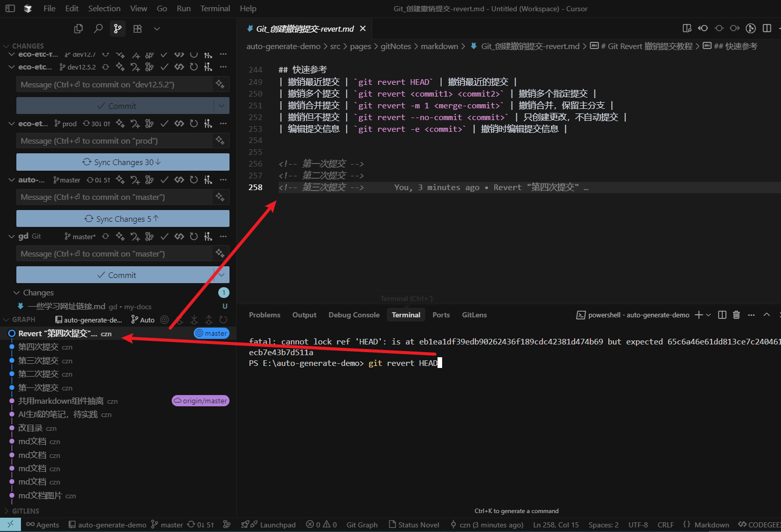Collapse the Changes tree section
The width and height of the screenshot is (781, 532).
(16, 293)
